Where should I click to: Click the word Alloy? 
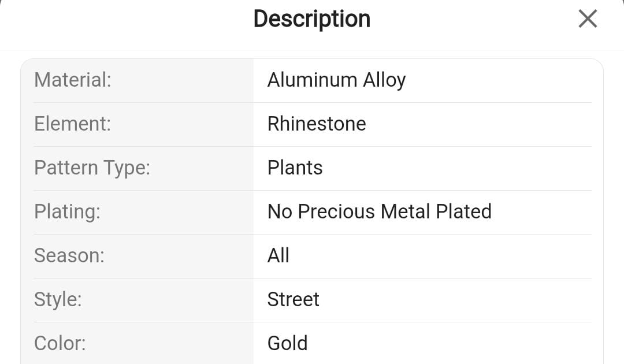[384, 80]
